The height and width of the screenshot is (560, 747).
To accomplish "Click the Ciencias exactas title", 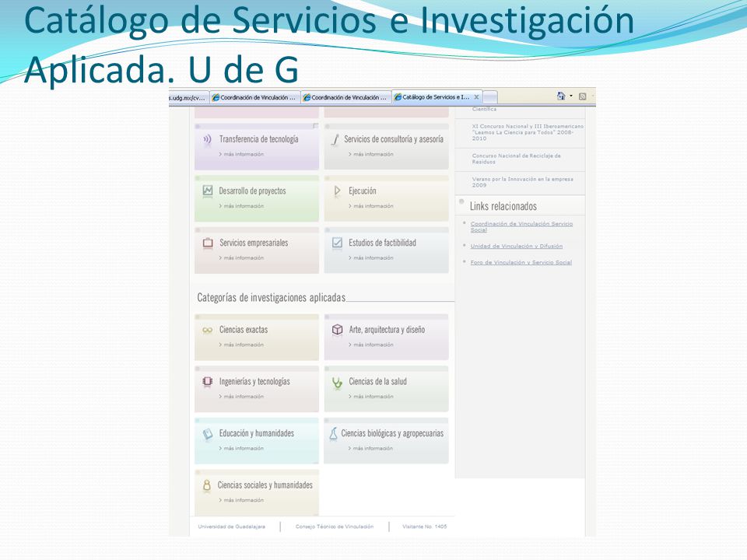I will click(244, 330).
